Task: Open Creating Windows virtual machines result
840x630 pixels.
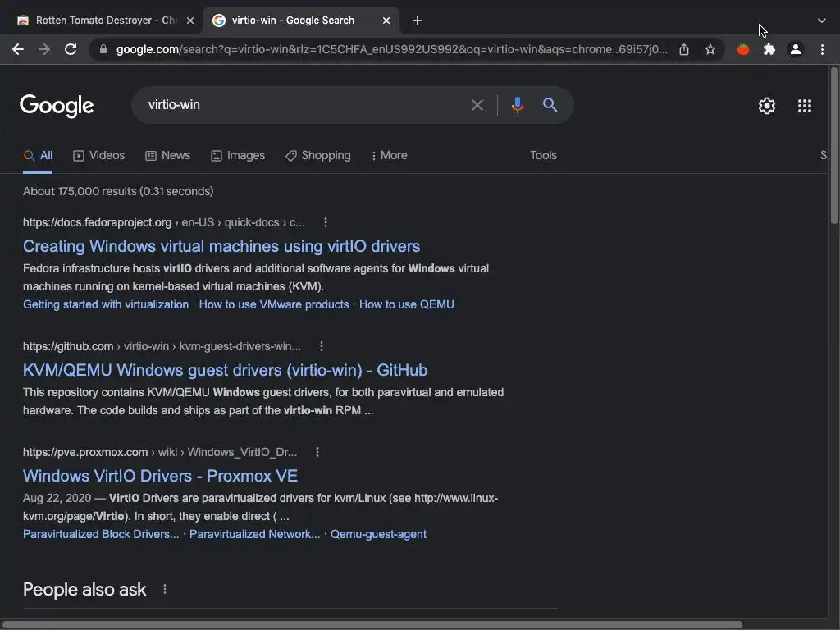Action: point(221,246)
